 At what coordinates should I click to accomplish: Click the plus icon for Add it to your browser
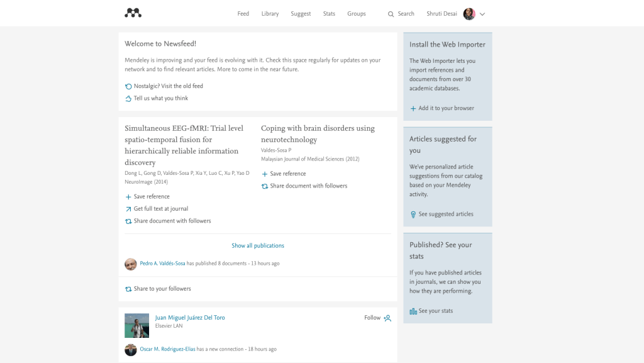click(412, 108)
